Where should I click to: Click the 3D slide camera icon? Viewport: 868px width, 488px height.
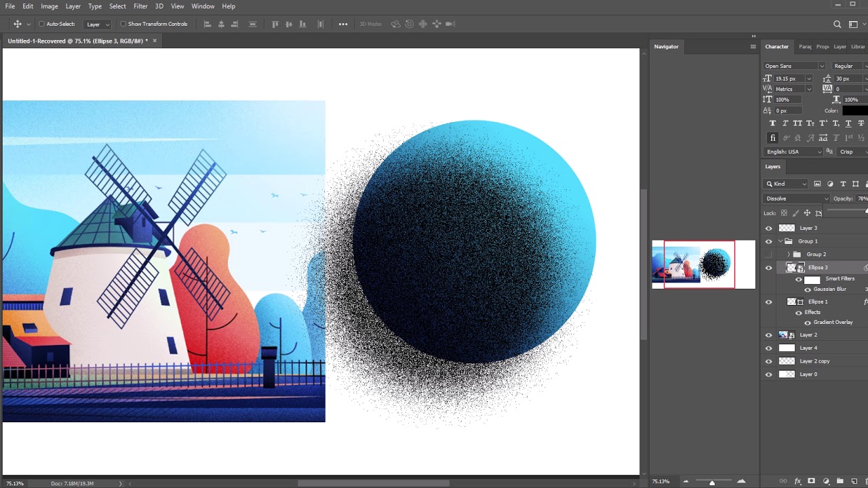pyautogui.click(x=437, y=24)
